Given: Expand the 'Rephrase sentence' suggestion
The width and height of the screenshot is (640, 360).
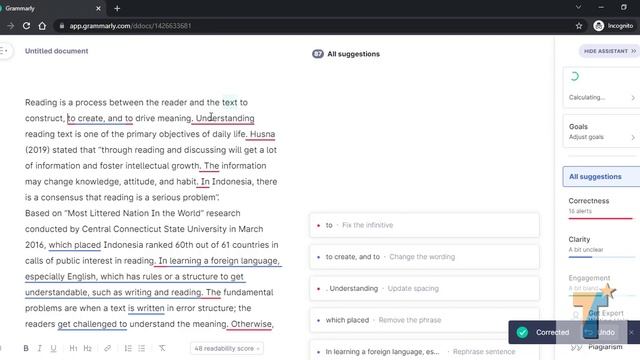Looking at the screenshot, I should (424, 351).
